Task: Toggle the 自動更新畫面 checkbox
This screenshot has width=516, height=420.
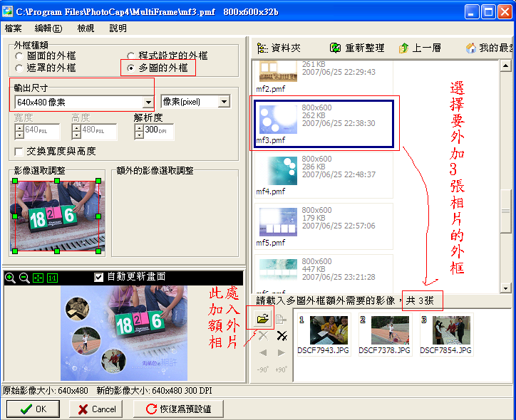Action: (x=99, y=277)
